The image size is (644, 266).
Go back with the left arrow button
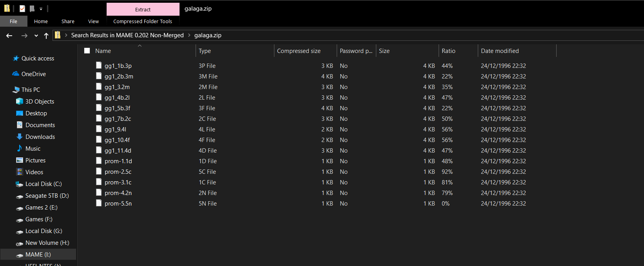click(x=9, y=36)
